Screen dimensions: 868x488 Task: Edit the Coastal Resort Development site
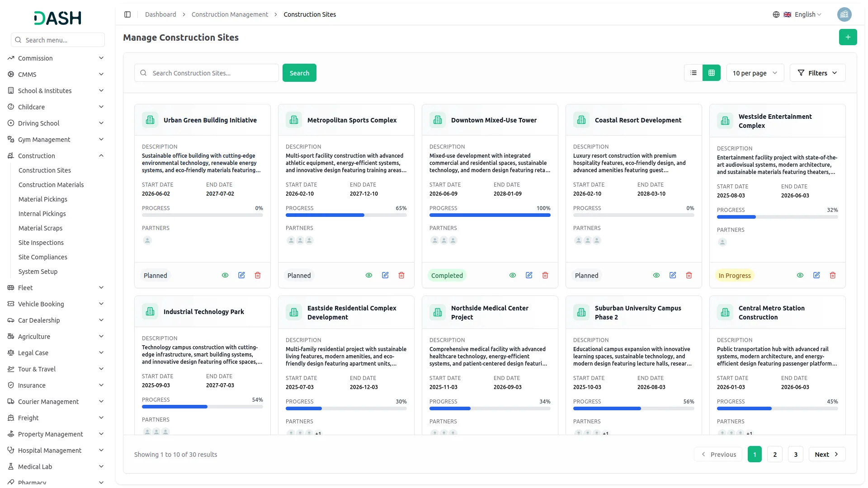[x=673, y=275]
